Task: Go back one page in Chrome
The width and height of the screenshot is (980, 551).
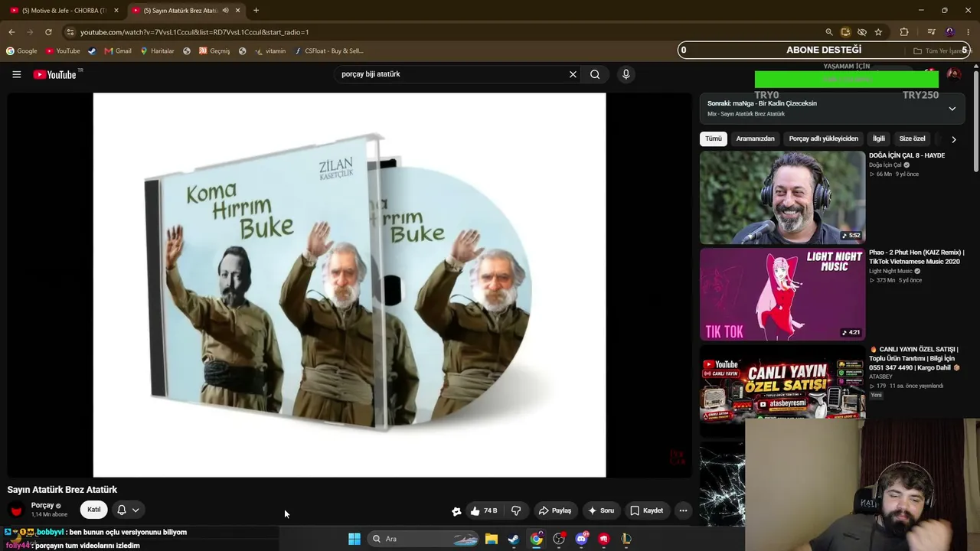Action: [x=11, y=32]
